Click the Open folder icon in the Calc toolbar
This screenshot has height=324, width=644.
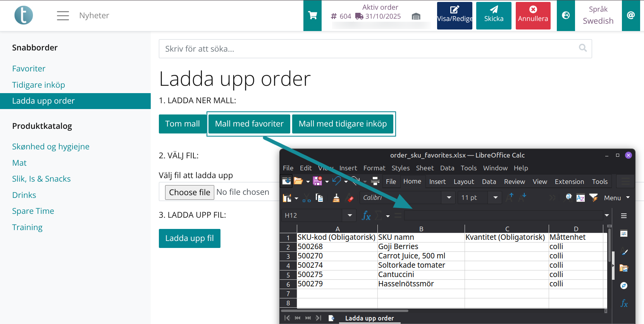click(x=298, y=181)
